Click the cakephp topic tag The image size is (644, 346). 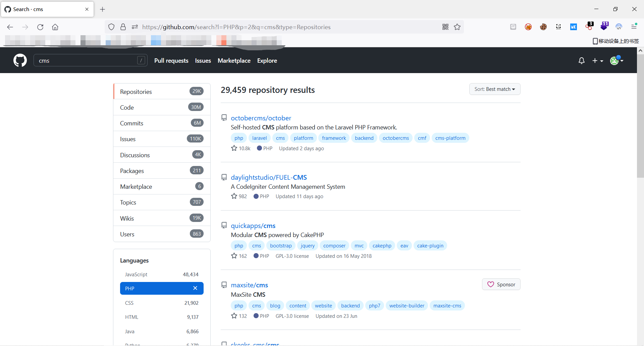[382, 245]
